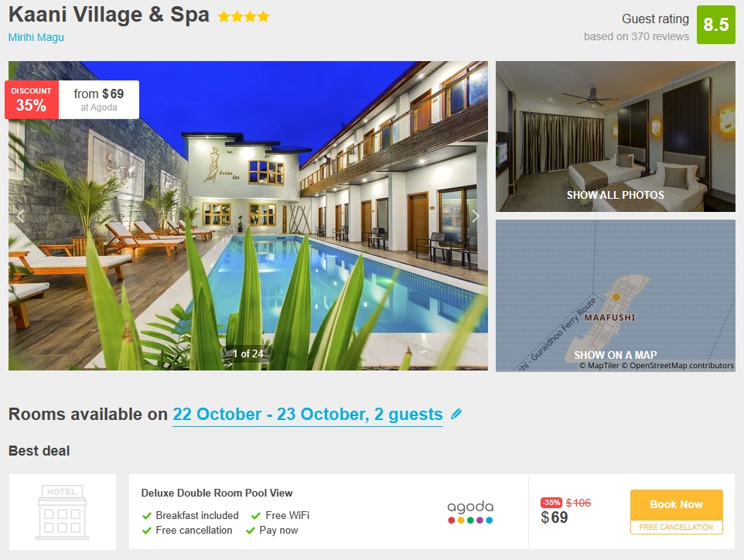Open the Mirihi Magu address link
Image resolution: width=744 pixels, height=560 pixels.
(36, 37)
